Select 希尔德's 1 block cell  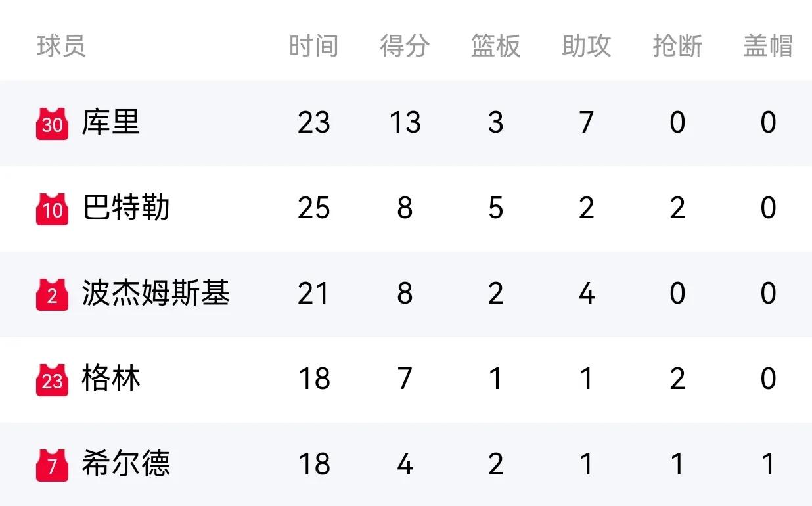(x=769, y=465)
